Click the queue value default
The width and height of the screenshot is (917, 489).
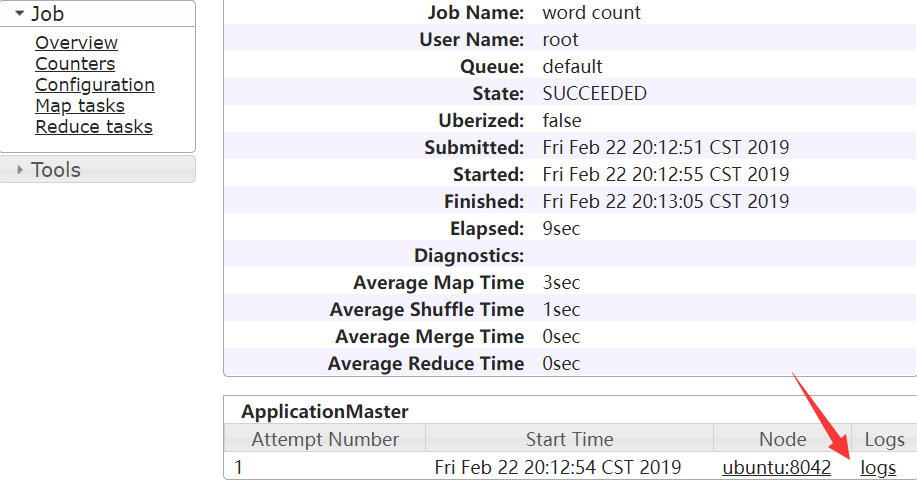572,67
